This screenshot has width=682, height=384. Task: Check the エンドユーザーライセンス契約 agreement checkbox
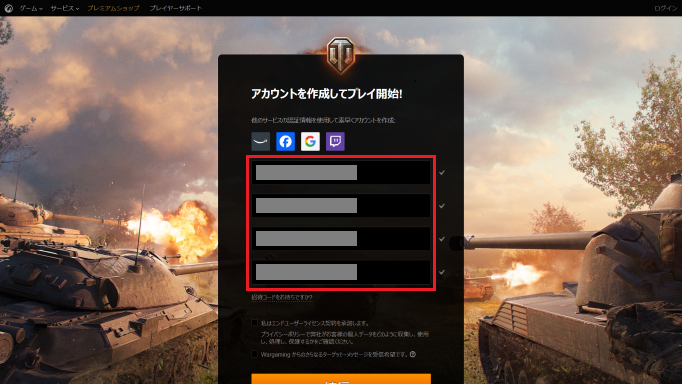point(254,323)
